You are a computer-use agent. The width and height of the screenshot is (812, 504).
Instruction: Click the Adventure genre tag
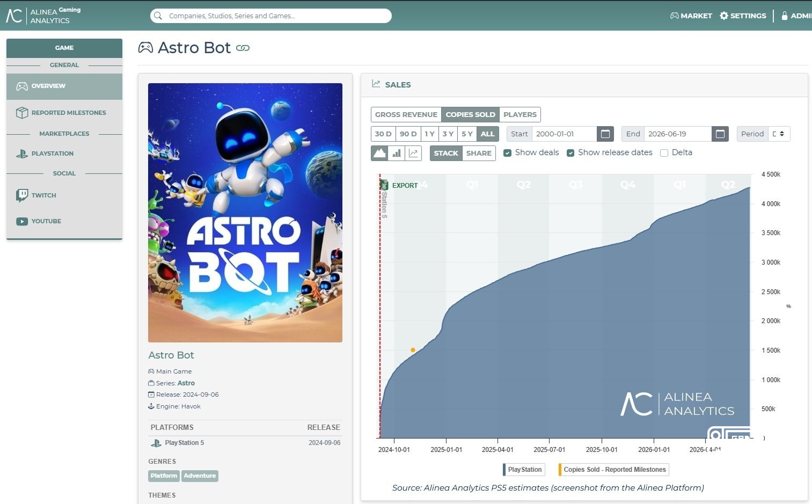tap(200, 476)
